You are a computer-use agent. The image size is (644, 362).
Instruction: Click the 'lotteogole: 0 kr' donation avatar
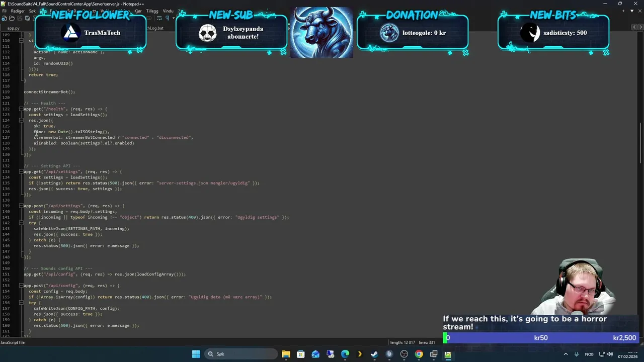coord(389,33)
